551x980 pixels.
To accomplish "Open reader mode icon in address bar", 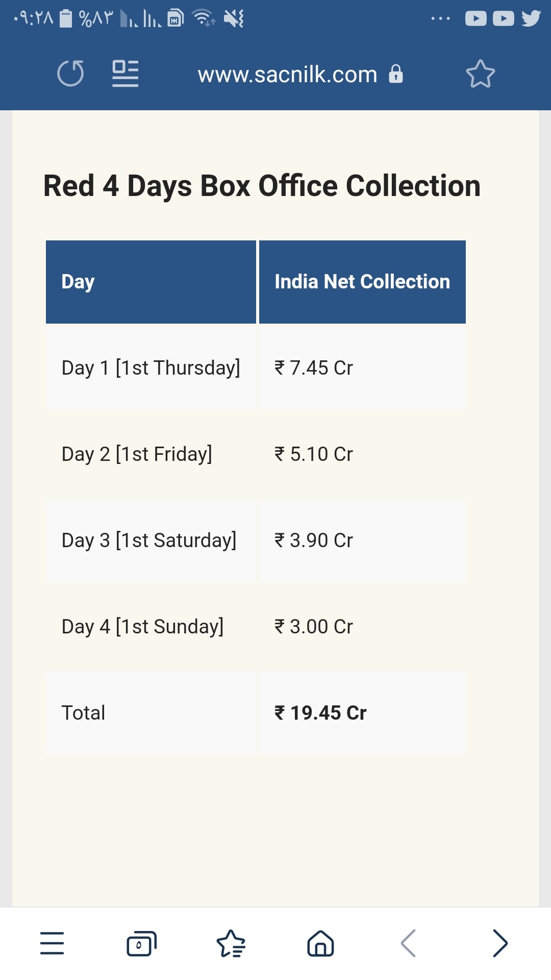I will point(126,73).
